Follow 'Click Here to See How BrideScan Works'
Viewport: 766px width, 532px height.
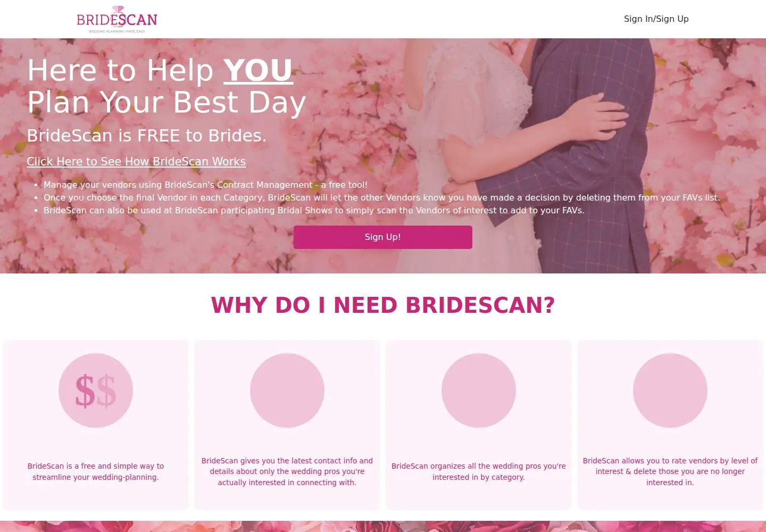coord(136,161)
